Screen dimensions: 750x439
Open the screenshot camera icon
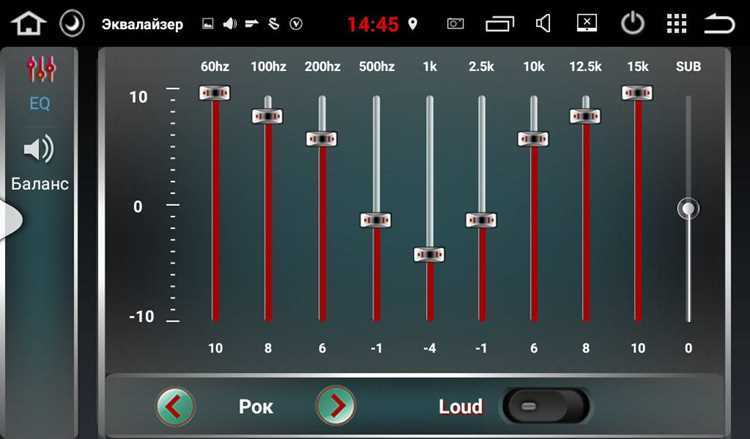pyautogui.click(x=455, y=23)
